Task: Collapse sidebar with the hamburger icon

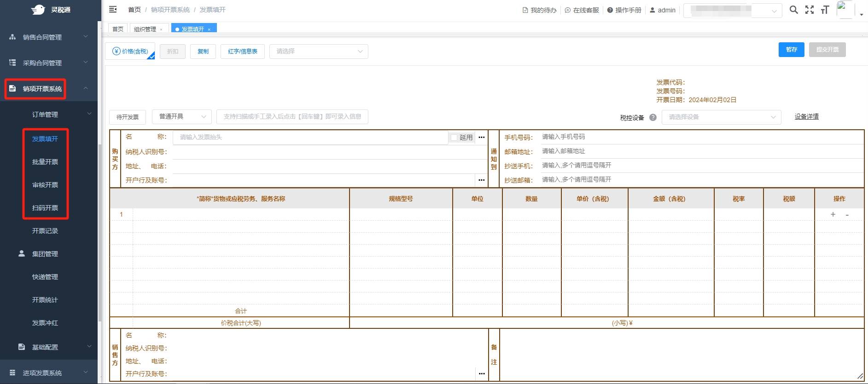Action: (113, 9)
